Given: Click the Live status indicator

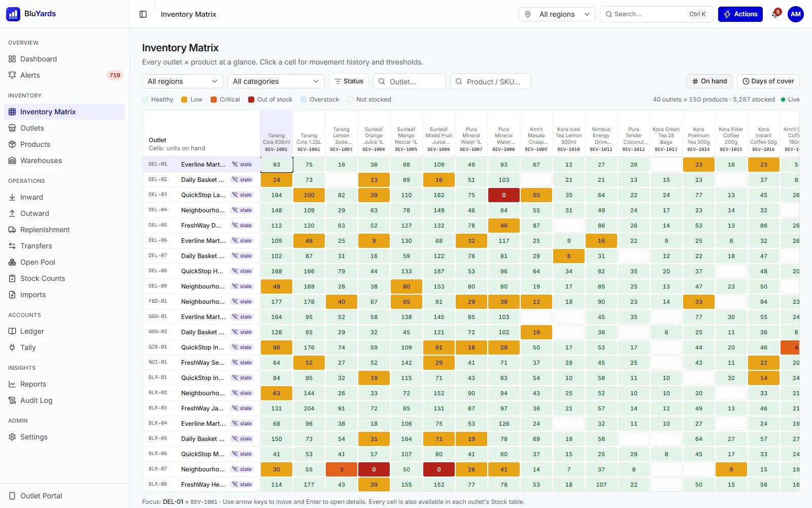Looking at the screenshot, I should (x=790, y=100).
